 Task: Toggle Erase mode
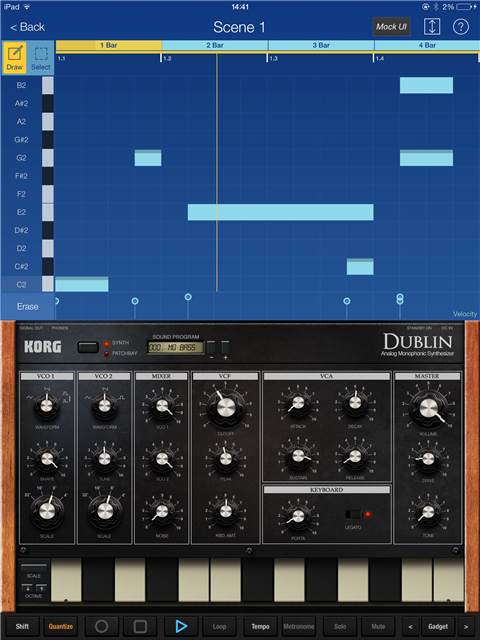click(x=27, y=307)
